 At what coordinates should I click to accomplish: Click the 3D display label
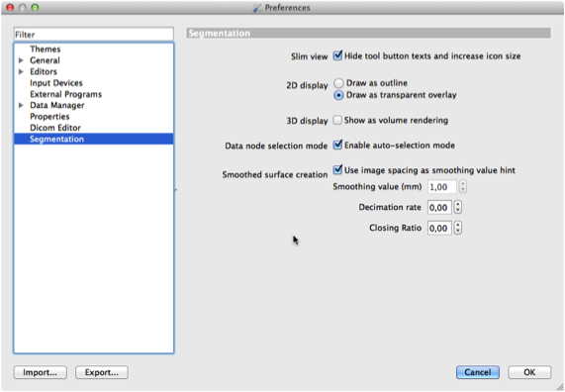tap(307, 121)
